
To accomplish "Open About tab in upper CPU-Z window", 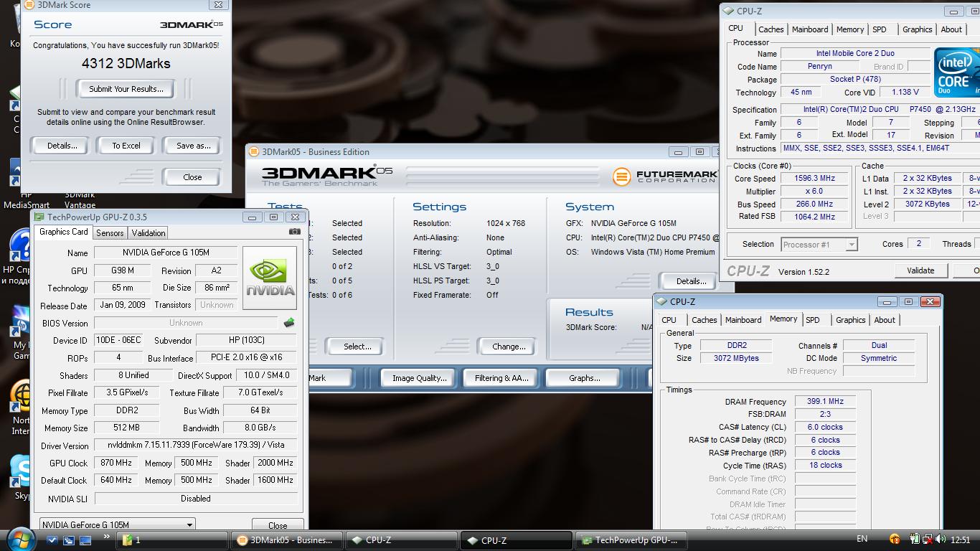I will click(x=951, y=29).
